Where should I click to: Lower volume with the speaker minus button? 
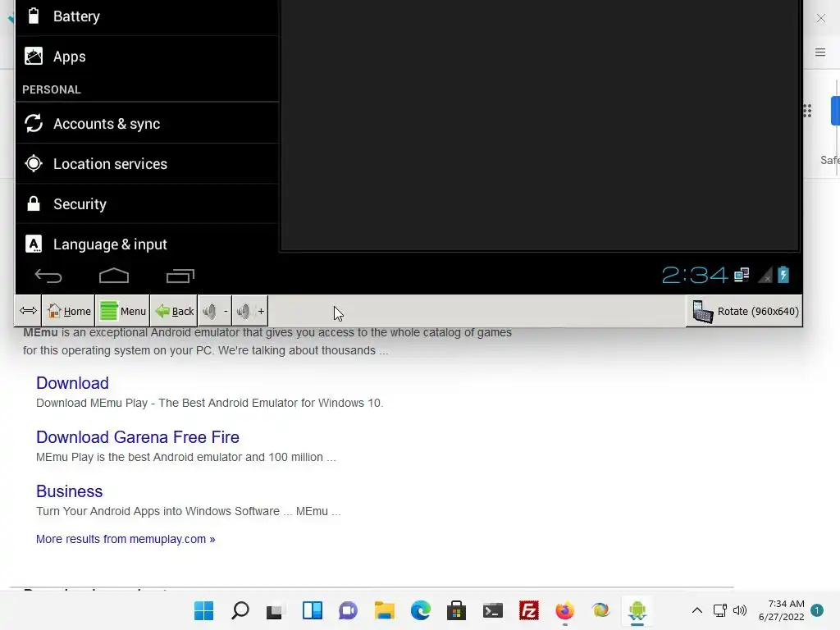(x=215, y=311)
